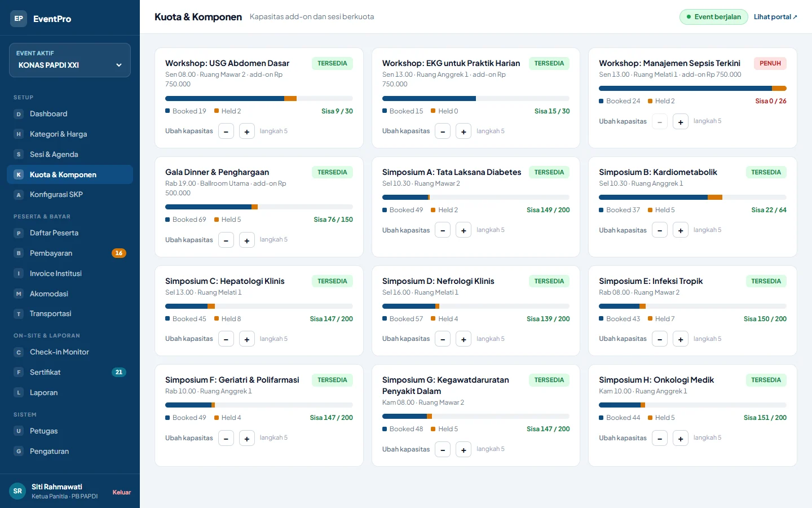The width and height of the screenshot is (812, 508).
Task: Decrease capacity for Simposium B Kardiometabolik
Action: 660,230
